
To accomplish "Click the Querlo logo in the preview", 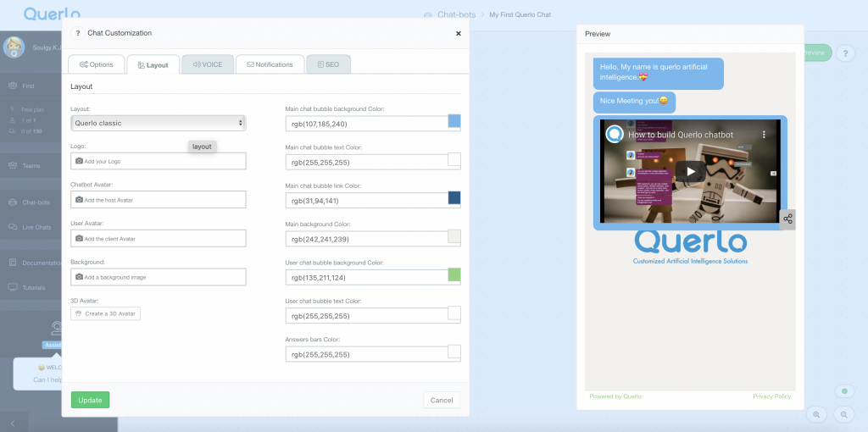I will pyautogui.click(x=690, y=247).
